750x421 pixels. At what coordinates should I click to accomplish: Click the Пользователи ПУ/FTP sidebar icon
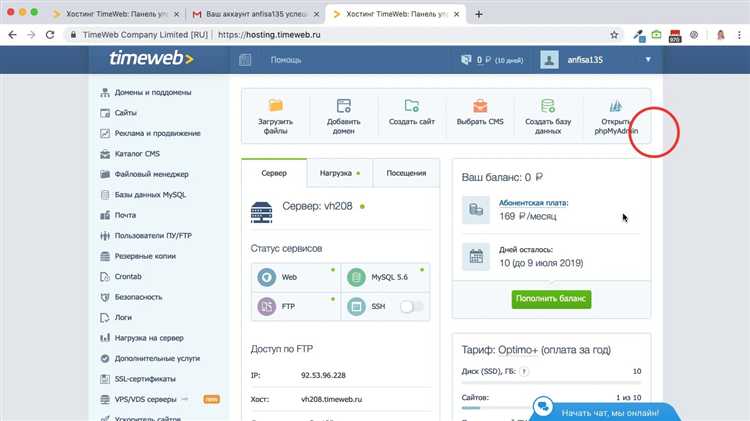[x=105, y=236]
